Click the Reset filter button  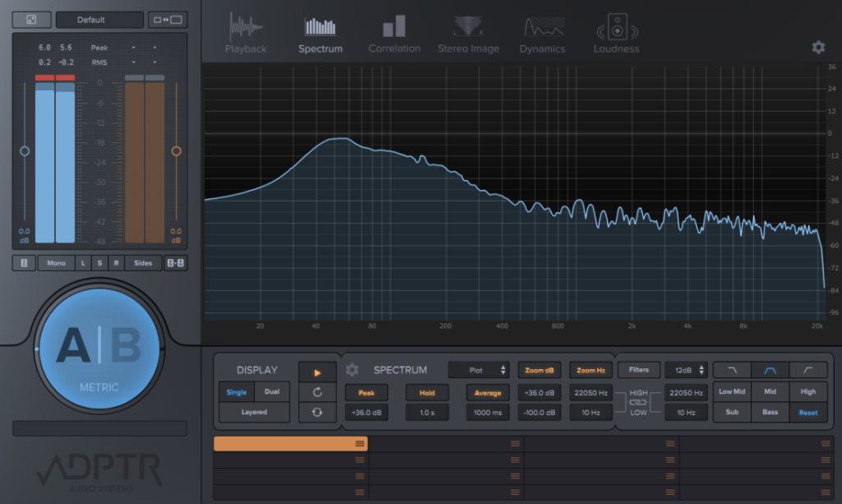[x=808, y=413]
